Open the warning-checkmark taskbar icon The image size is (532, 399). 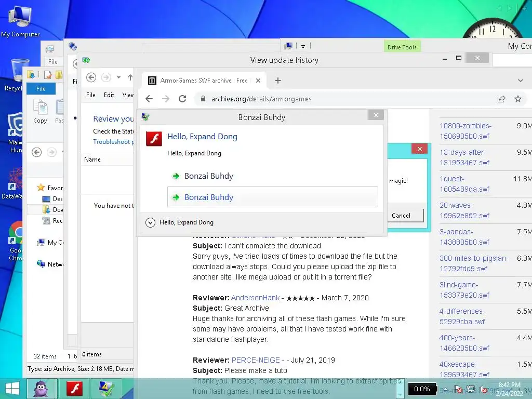[x=106, y=389]
